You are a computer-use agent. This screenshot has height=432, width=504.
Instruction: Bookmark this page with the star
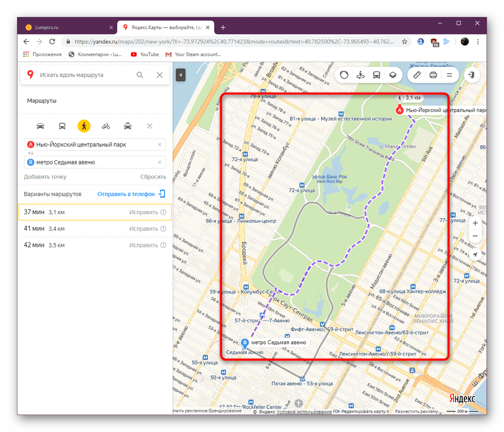point(404,41)
